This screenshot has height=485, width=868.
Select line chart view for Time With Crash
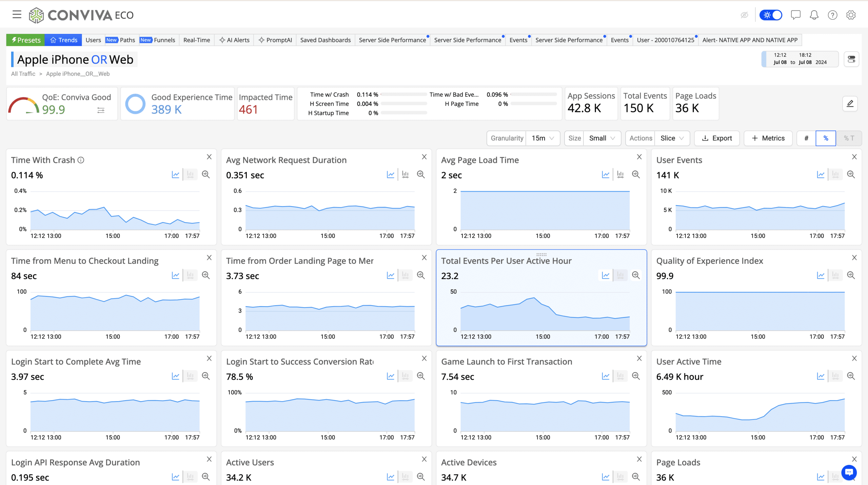coord(175,175)
